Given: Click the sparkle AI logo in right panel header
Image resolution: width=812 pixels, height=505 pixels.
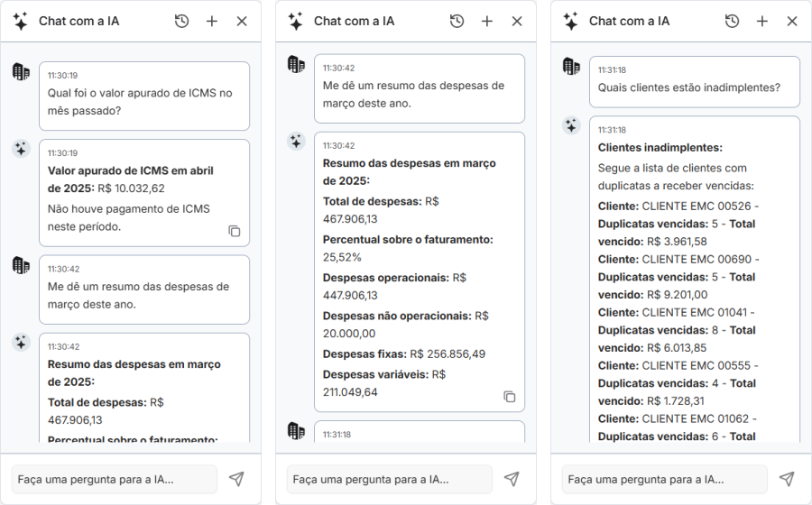Looking at the screenshot, I should coord(571,22).
